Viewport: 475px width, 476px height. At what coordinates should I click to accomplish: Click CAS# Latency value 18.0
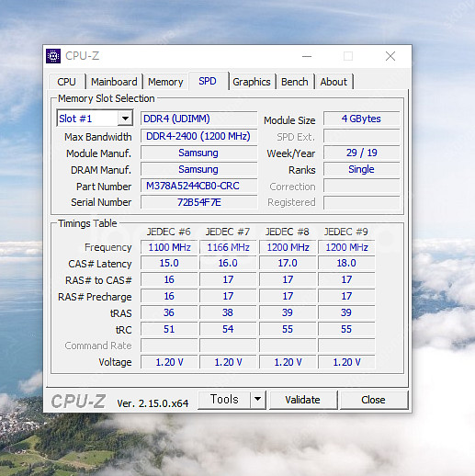[346, 263]
